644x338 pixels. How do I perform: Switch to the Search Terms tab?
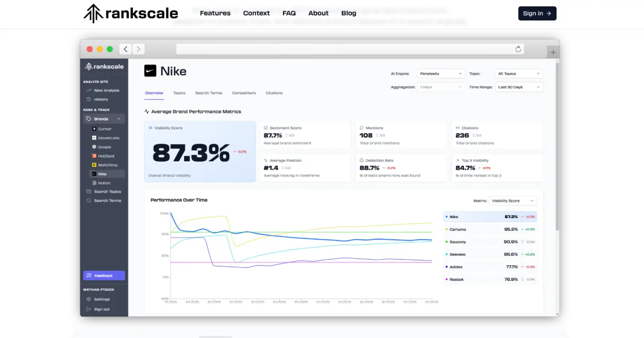[209, 93]
